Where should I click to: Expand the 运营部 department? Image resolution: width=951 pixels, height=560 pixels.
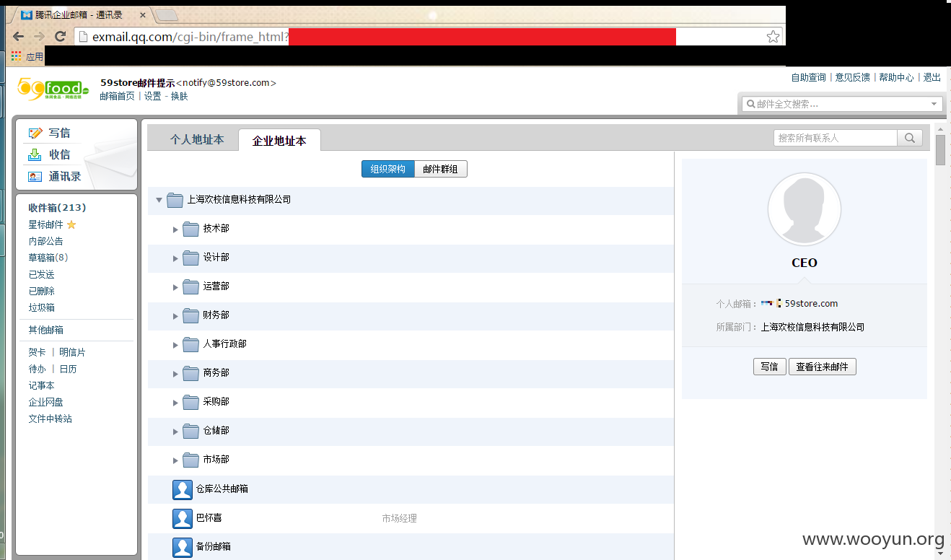(x=175, y=287)
